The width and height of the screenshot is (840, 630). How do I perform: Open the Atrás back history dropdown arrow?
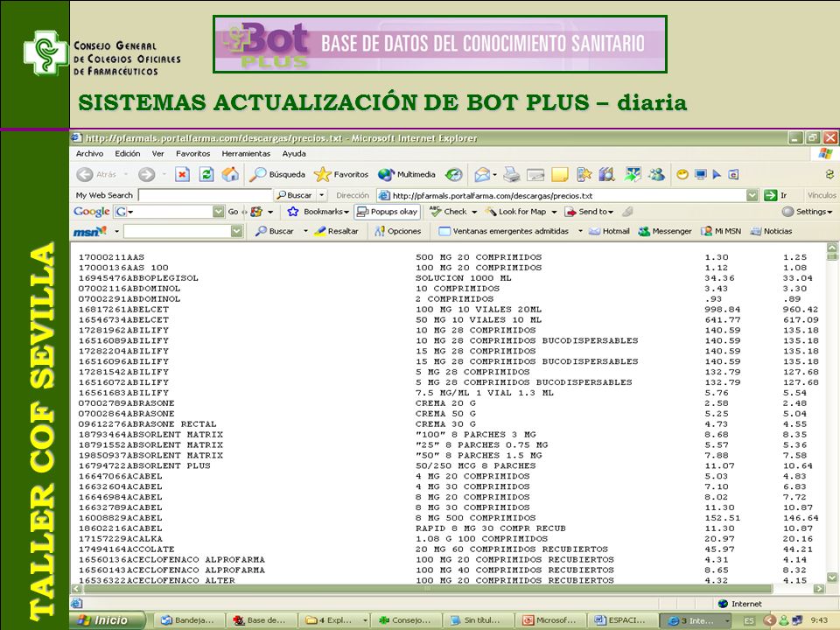(126, 175)
